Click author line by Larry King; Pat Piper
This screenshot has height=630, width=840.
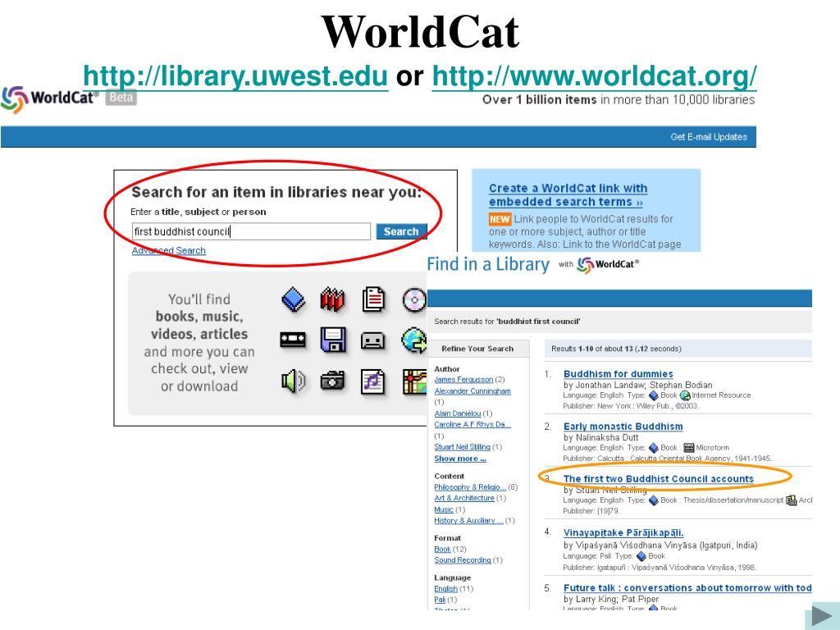(611, 599)
